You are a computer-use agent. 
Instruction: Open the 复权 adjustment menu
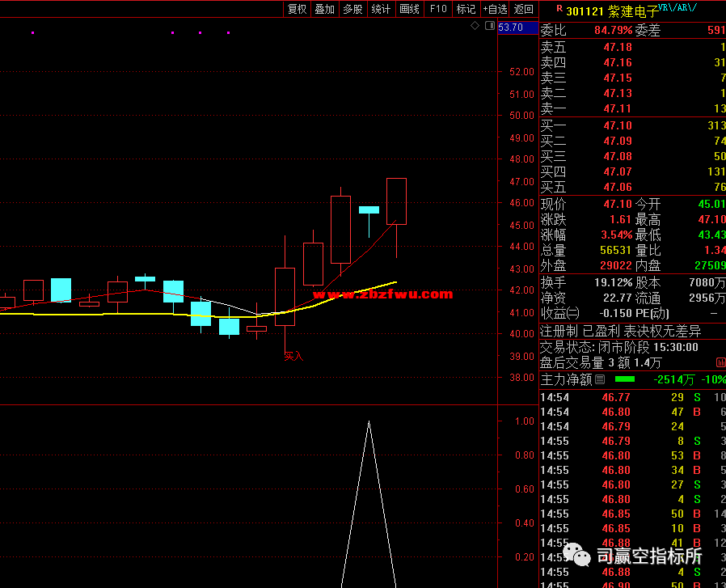coord(298,9)
